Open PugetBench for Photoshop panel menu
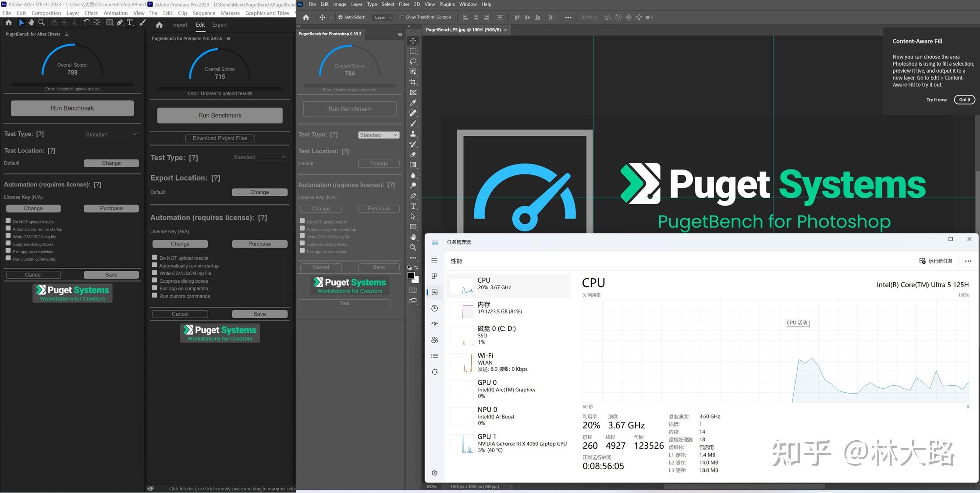Viewport: 980px width, 493px height. click(x=400, y=34)
